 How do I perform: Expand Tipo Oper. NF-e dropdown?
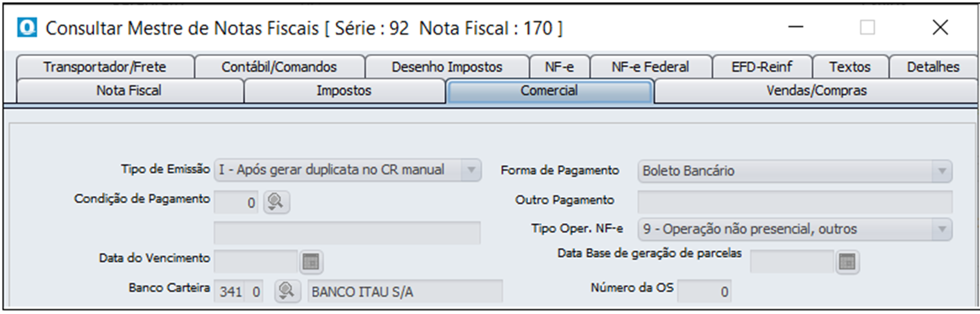pyautogui.click(x=942, y=229)
